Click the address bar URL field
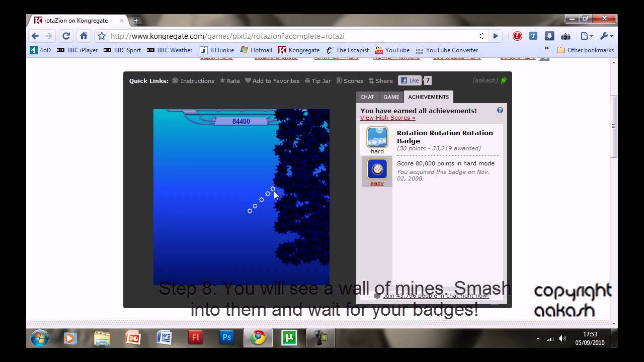This screenshot has height=362, width=644. coord(292,36)
